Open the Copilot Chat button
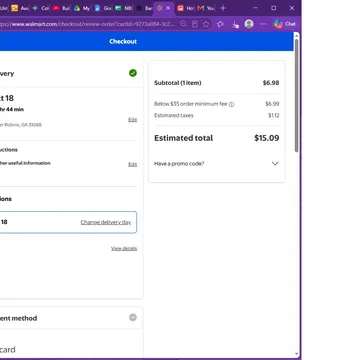 pyautogui.click(x=285, y=24)
